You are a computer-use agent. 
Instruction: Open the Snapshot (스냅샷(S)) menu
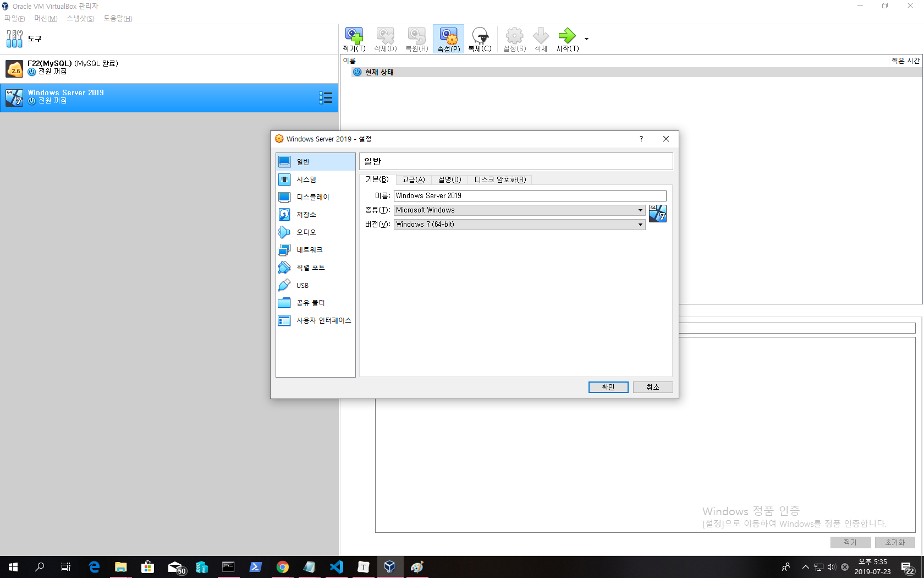80,18
